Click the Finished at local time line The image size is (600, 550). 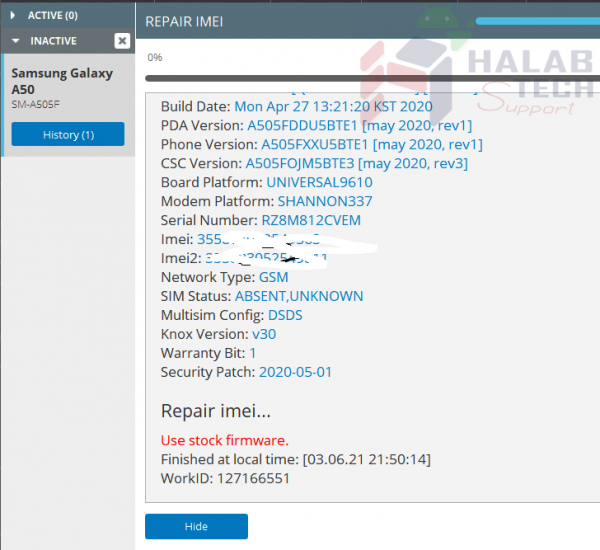(295, 459)
